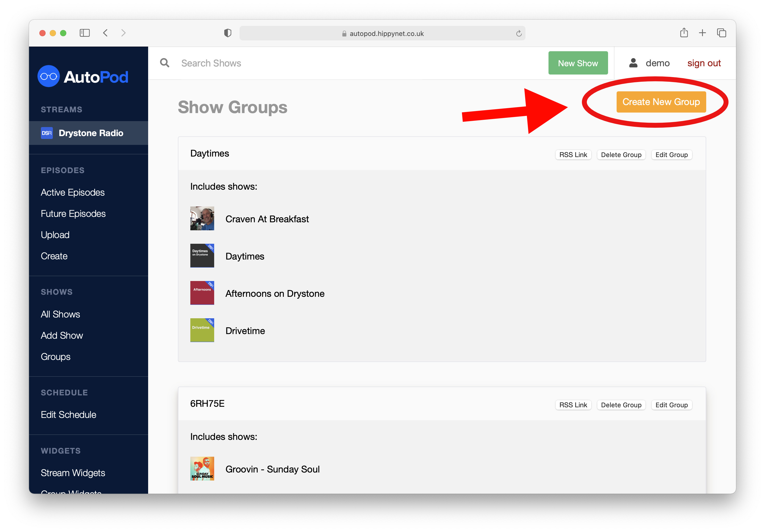Open the Daytimes show thumbnail
The width and height of the screenshot is (765, 532).
[202, 256]
